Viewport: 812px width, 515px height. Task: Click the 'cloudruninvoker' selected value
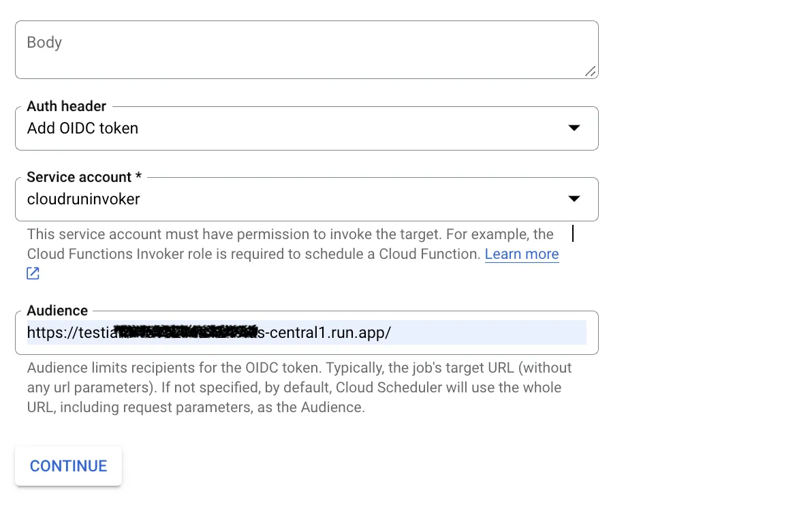tap(83, 199)
